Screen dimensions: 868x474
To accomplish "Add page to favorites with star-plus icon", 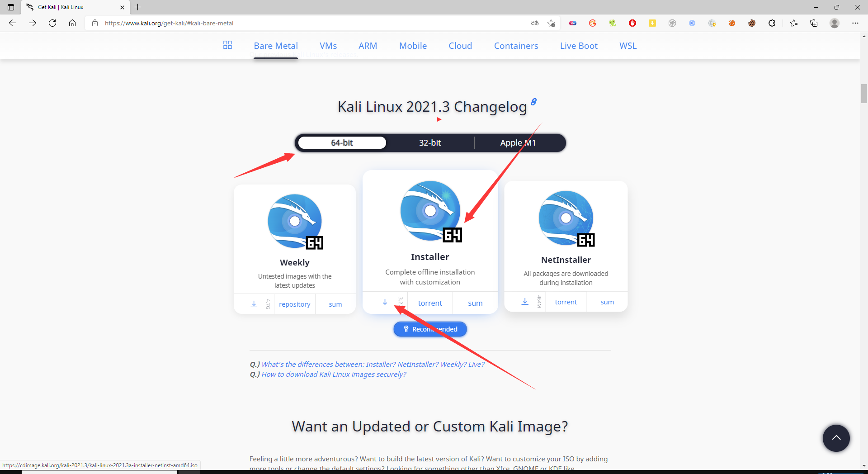I will tap(551, 23).
